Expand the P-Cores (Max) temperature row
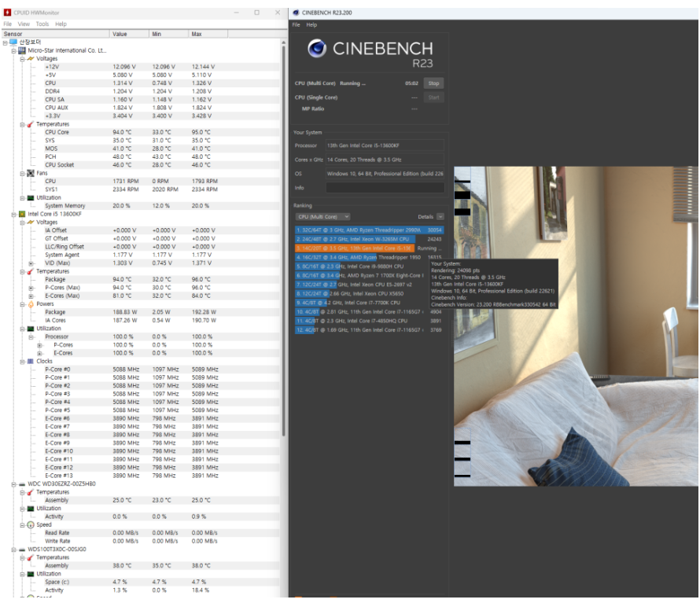 click(x=31, y=288)
